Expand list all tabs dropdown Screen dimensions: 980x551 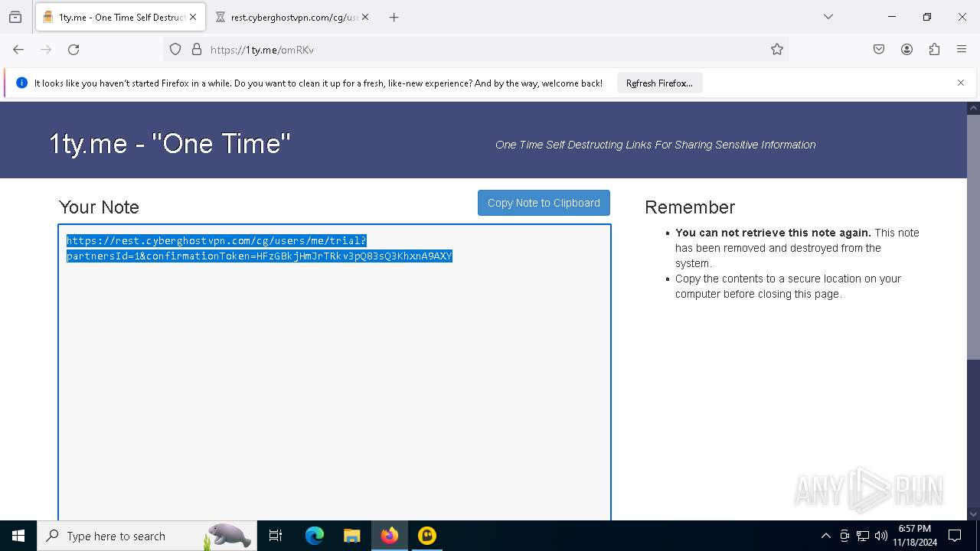coord(828,17)
